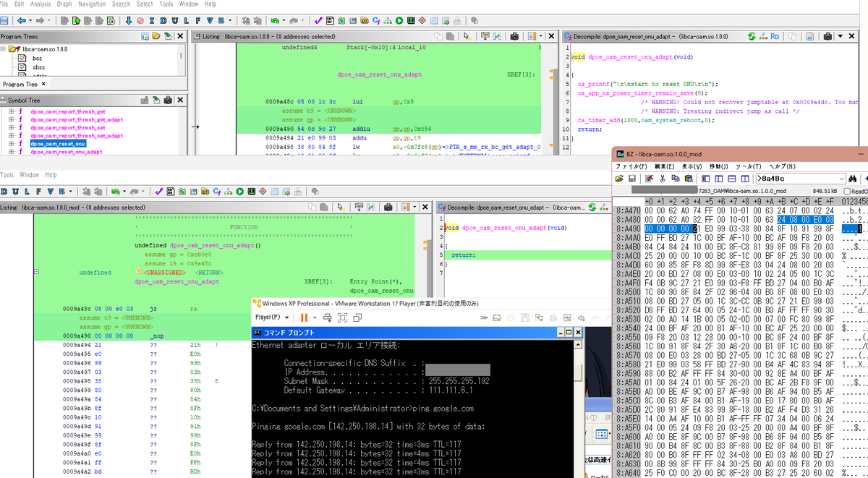Select the Program Tree tab
The image size is (868, 478).
(x=19, y=85)
